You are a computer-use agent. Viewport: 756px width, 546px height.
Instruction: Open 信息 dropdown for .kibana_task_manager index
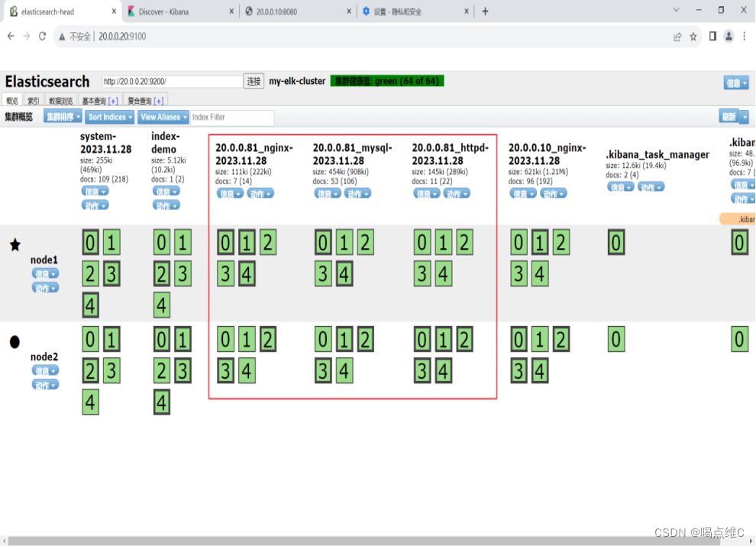[621, 186]
